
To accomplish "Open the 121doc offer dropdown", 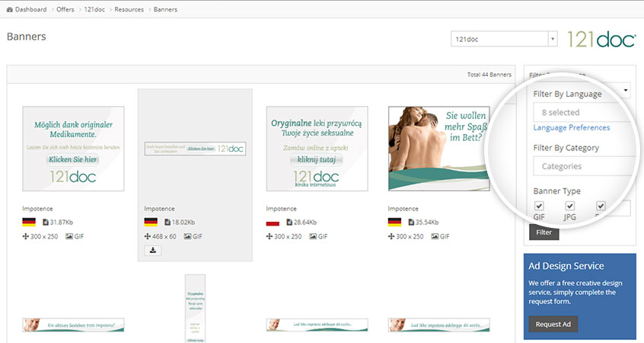I will [x=504, y=39].
